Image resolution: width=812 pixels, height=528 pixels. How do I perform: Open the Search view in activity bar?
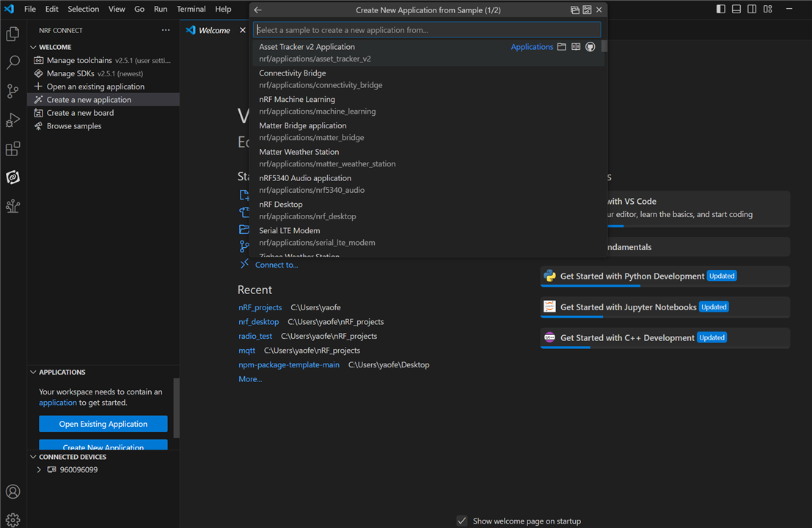tap(13, 62)
